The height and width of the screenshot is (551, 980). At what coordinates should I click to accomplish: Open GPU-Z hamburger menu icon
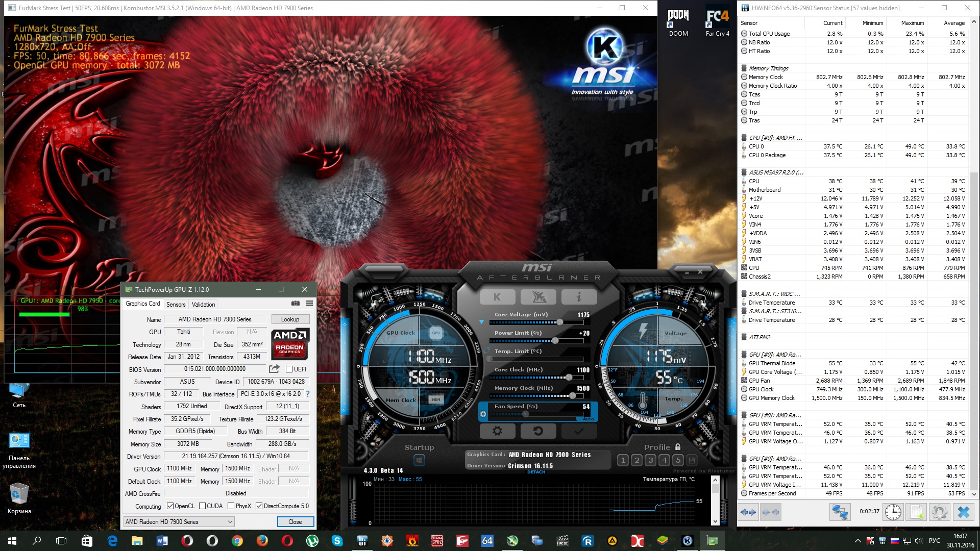tap(309, 304)
